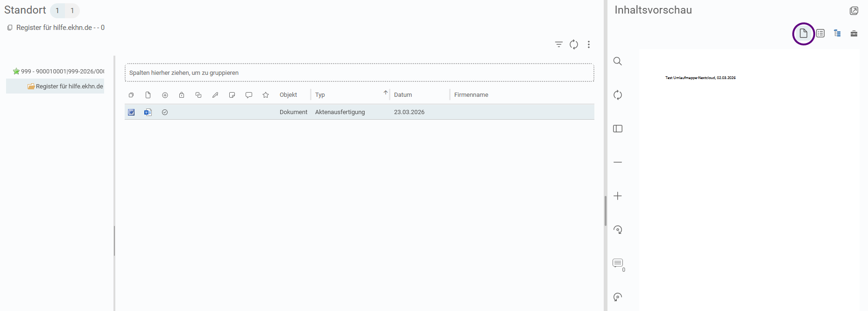Click the check circle status in the Dokument row
868x311 pixels.
(165, 112)
